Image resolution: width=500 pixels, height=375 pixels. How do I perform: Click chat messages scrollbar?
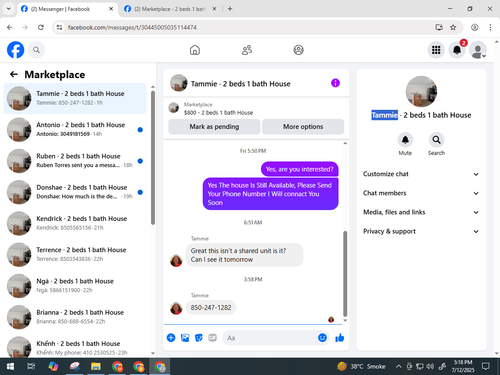click(x=345, y=273)
